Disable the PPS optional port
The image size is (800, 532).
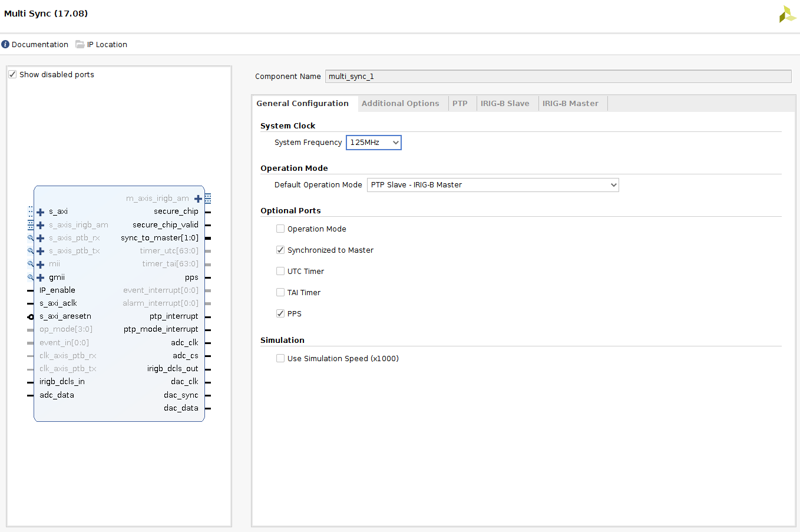pos(280,313)
